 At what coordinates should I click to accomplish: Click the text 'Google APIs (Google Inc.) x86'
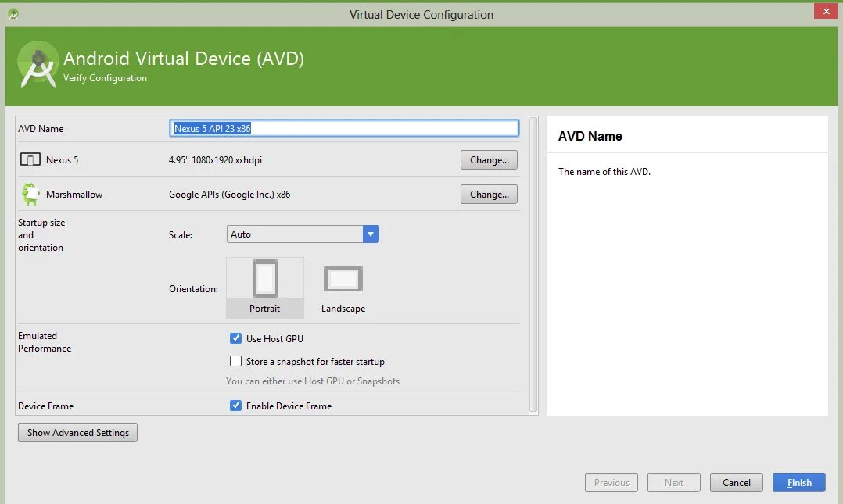[x=230, y=195]
